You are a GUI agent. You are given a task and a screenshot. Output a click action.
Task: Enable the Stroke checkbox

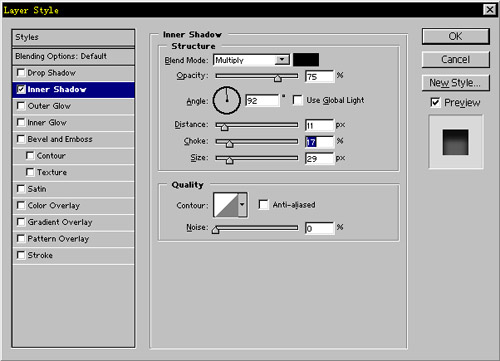coord(21,255)
